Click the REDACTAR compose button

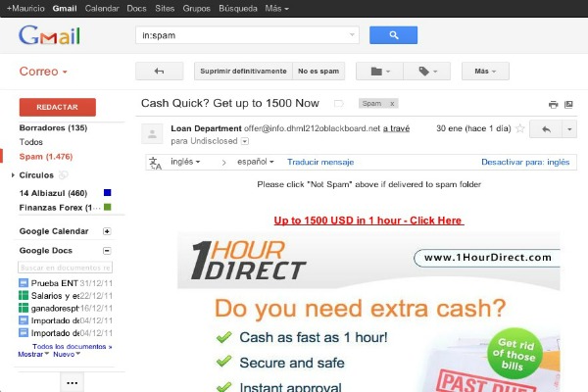[x=57, y=108]
